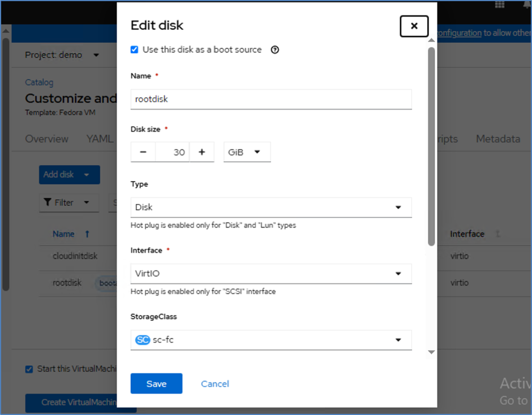The image size is (532, 415).
Task: Close the Edit disk dialog with X
Action: point(414,26)
